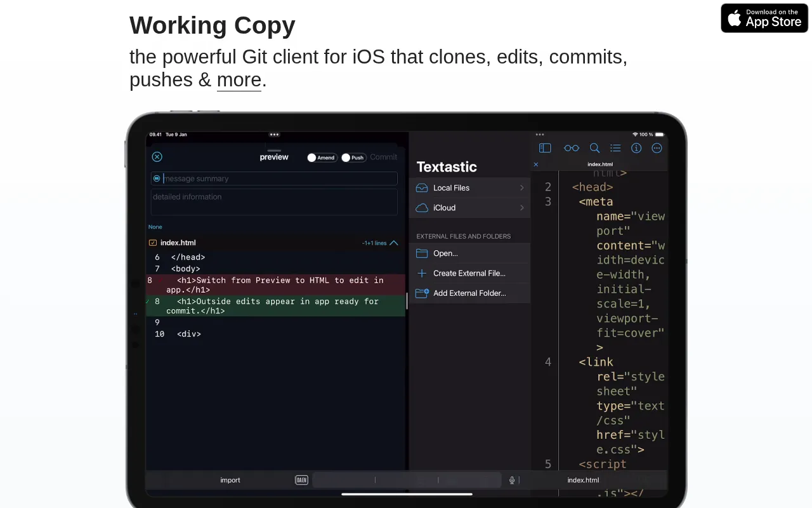Open iCloud in Textastic sidebar
Screen dimensions: 812x508
point(469,208)
